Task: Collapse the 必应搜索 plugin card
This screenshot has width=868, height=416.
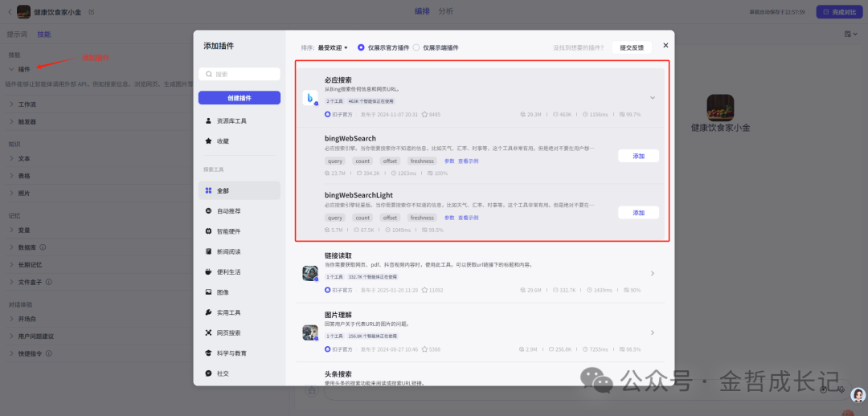Action: (x=652, y=98)
